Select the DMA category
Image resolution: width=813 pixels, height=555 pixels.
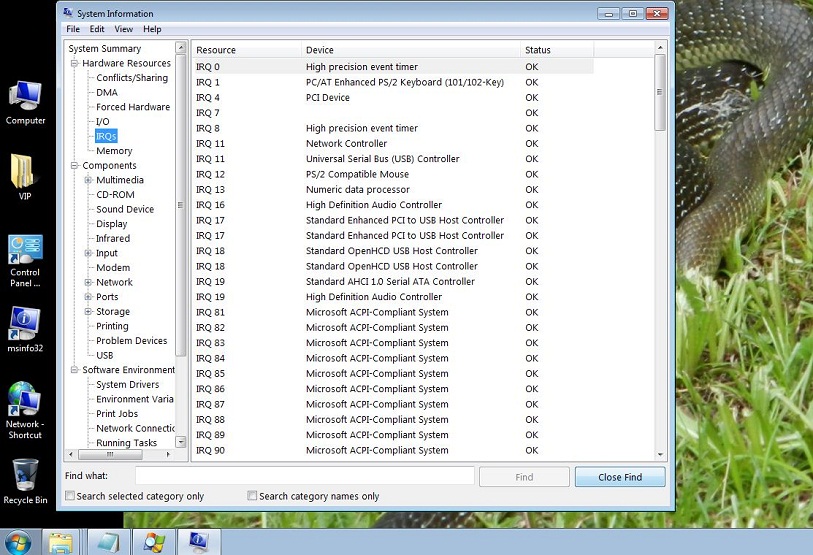click(107, 92)
